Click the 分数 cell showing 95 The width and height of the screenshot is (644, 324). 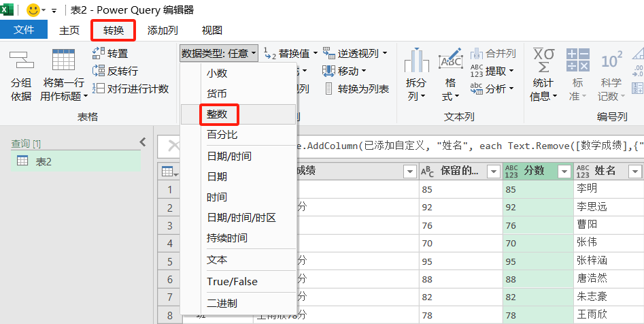tap(538, 261)
